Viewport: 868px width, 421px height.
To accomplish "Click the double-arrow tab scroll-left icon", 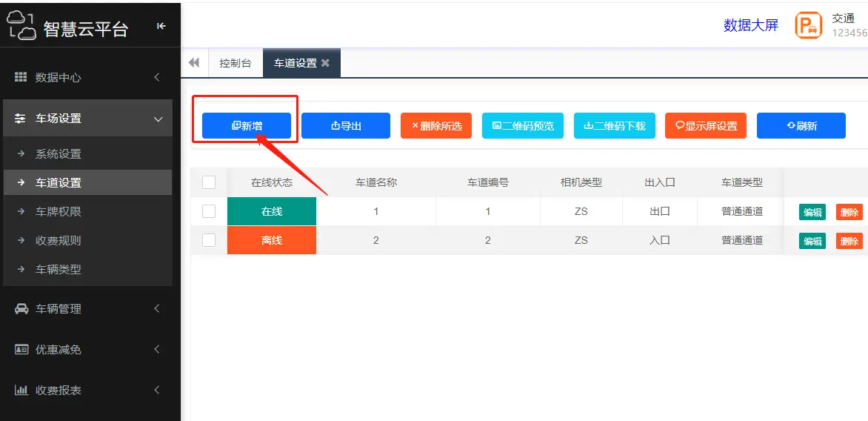I will (194, 63).
